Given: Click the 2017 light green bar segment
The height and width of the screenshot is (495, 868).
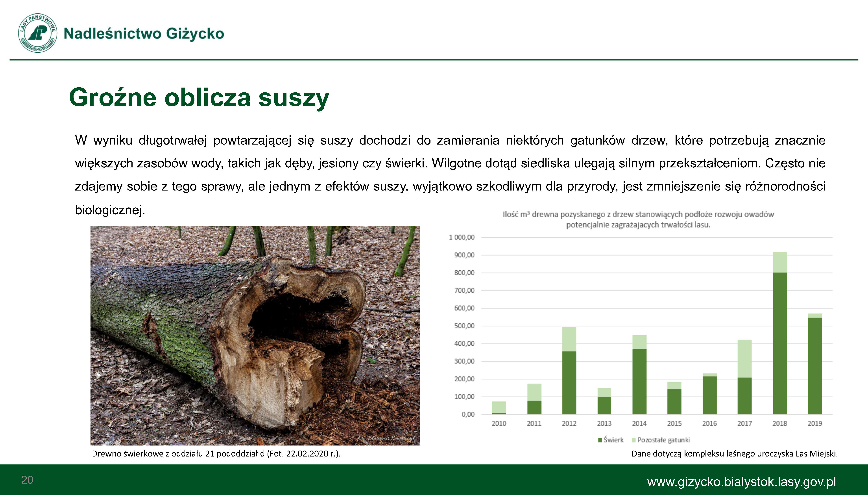Looking at the screenshot, I should click(x=744, y=358).
